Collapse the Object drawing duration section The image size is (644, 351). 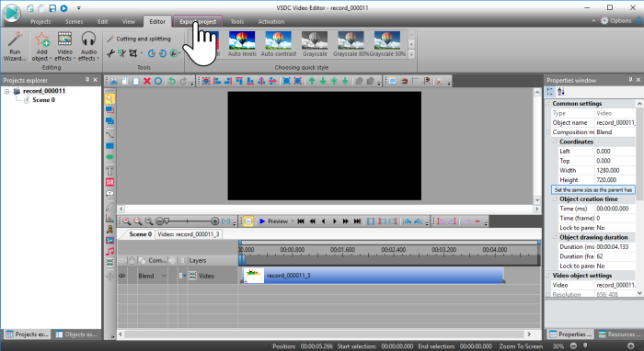tap(555, 237)
